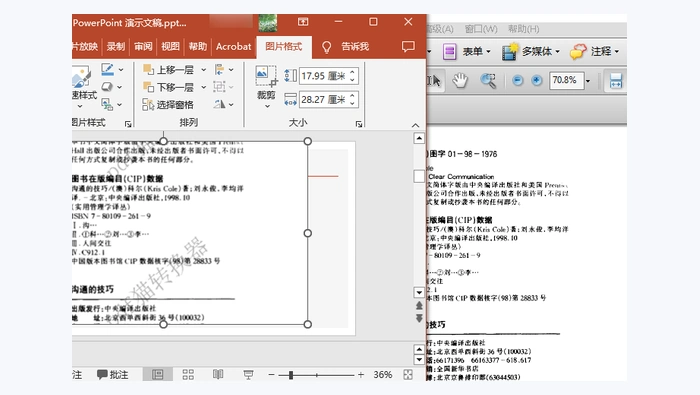700x395 pixels.
Task: Open the 大小 dialog launcher
Action: (x=359, y=124)
